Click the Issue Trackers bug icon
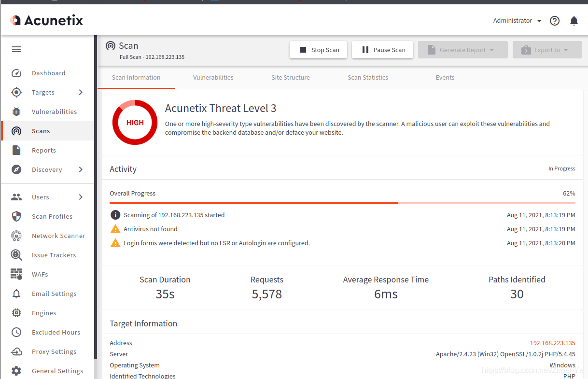The height and width of the screenshot is (379, 588). [x=16, y=255]
